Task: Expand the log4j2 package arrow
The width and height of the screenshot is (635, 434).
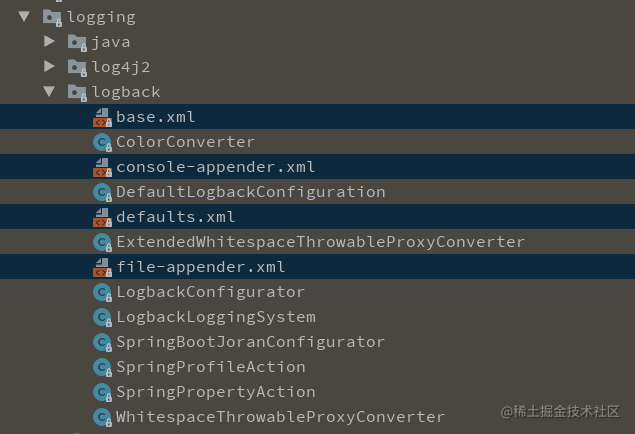Action: click(x=49, y=67)
